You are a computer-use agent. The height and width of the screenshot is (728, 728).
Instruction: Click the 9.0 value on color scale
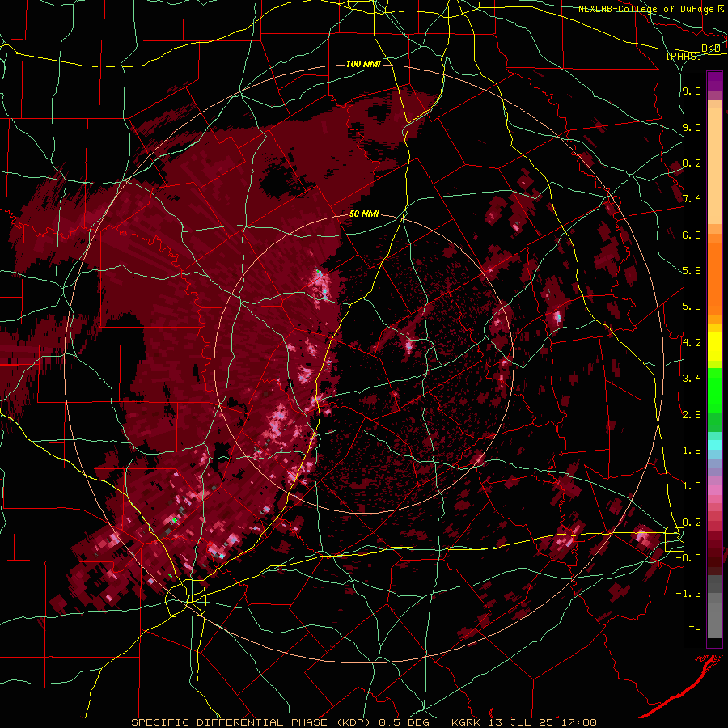(x=692, y=127)
